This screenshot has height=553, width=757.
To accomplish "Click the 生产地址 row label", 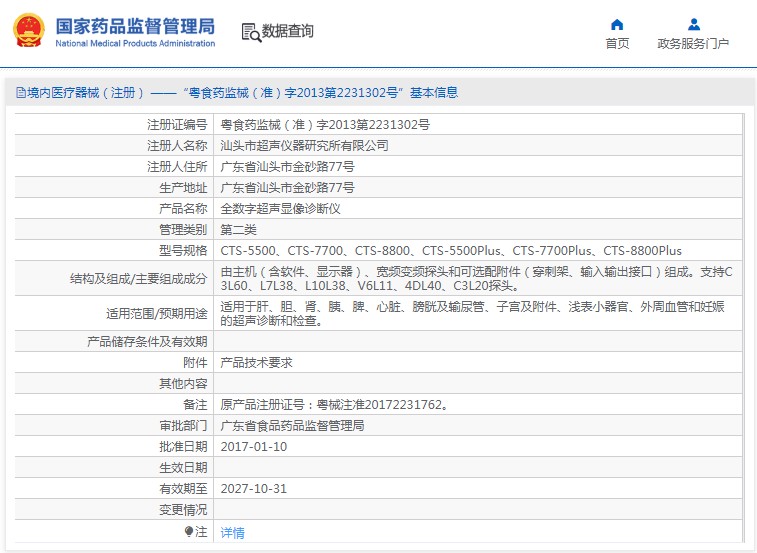I will [x=183, y=187].
